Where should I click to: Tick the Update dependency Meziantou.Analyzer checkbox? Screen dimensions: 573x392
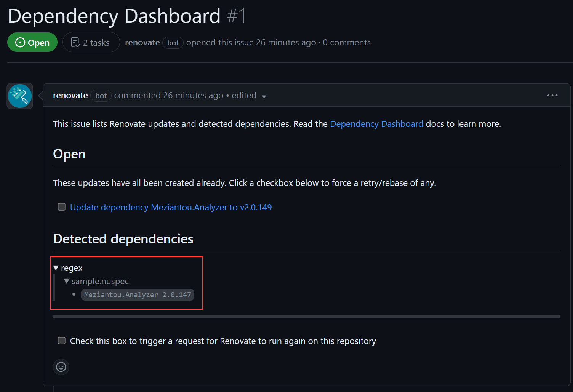[62, 207]
